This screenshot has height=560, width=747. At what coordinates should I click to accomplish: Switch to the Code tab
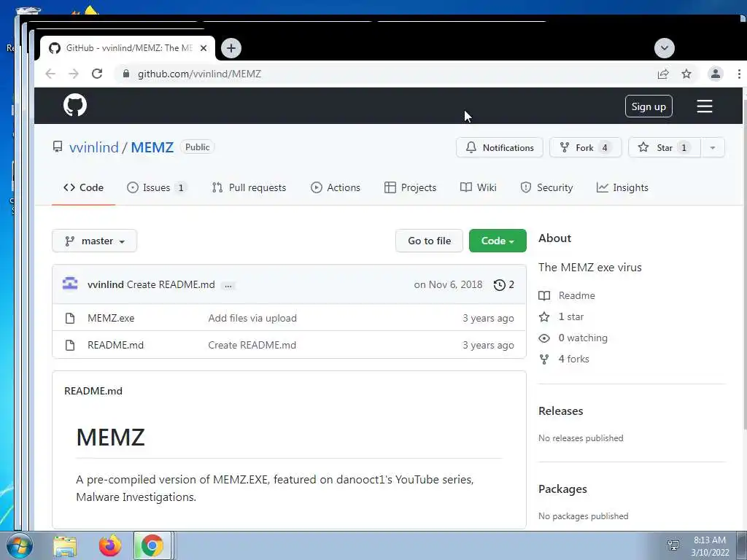[x=83, y=187]
